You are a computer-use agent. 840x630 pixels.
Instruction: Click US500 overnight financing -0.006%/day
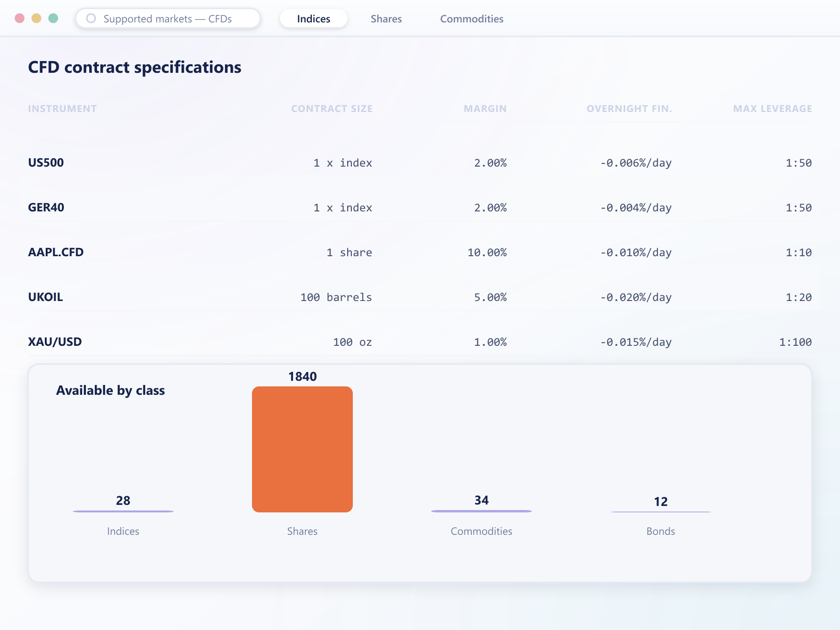[x=636, y=163]
